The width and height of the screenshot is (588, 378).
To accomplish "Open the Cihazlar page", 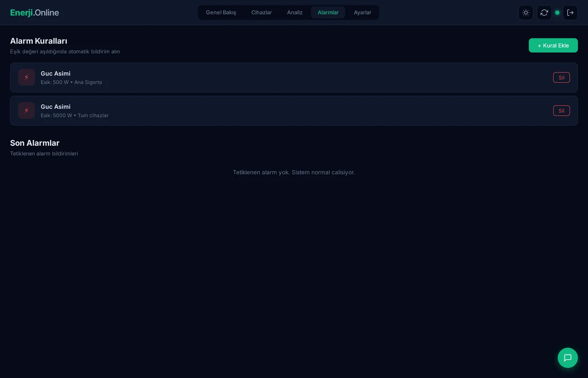I will (x=261, y=12).
